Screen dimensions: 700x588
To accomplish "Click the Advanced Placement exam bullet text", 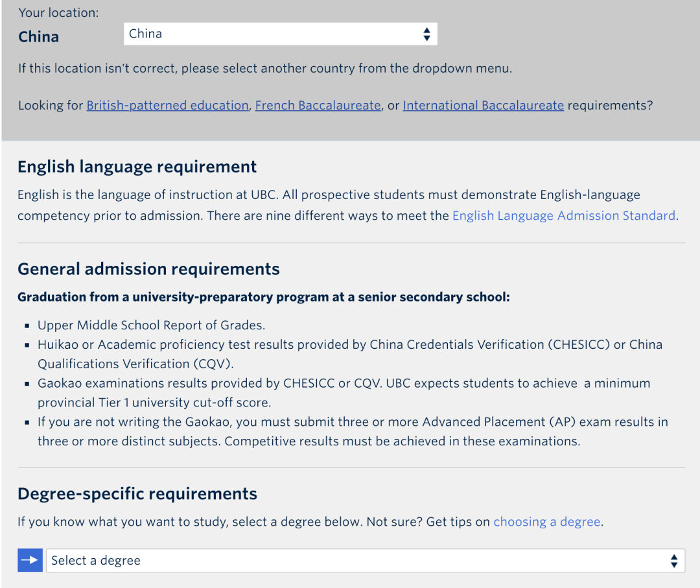I will pos(352,422).
